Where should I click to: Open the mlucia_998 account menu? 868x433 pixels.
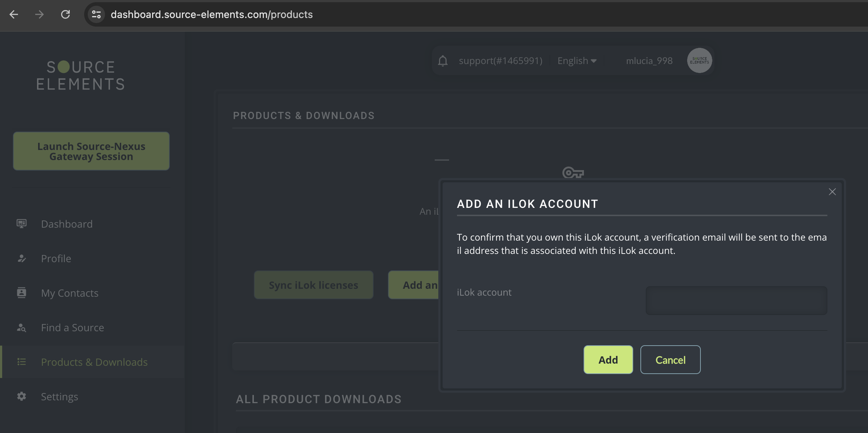tap(649, 61)
